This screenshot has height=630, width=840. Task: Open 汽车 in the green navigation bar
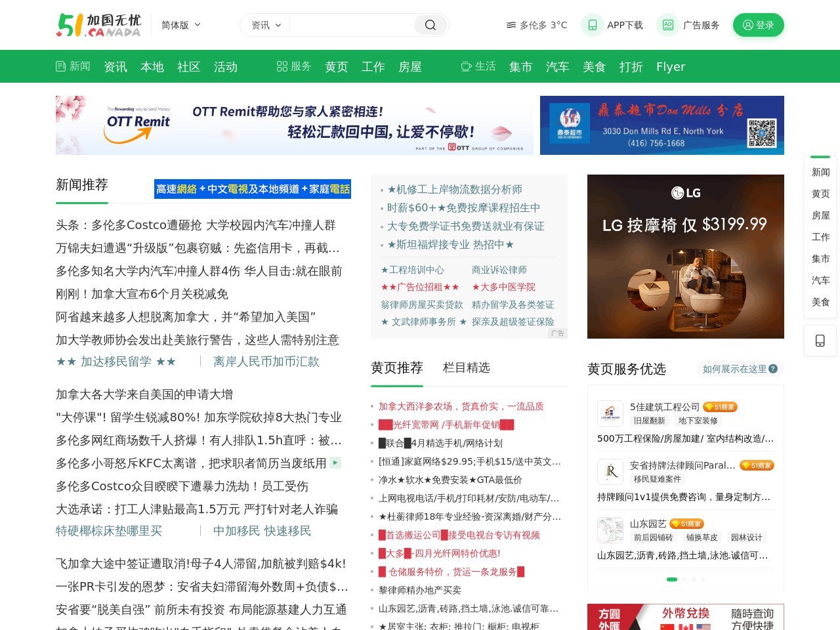pos(558,67)
